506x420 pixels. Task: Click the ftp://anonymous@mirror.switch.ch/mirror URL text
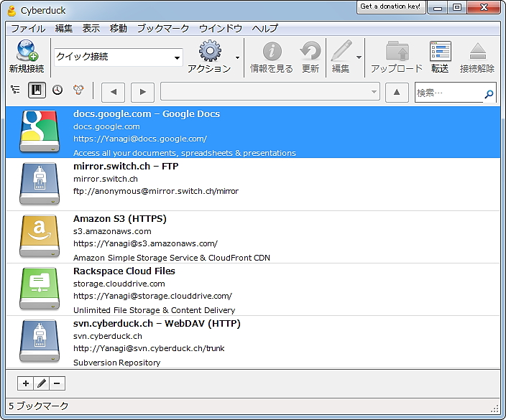pyautogui.click(x=156, y=191)
